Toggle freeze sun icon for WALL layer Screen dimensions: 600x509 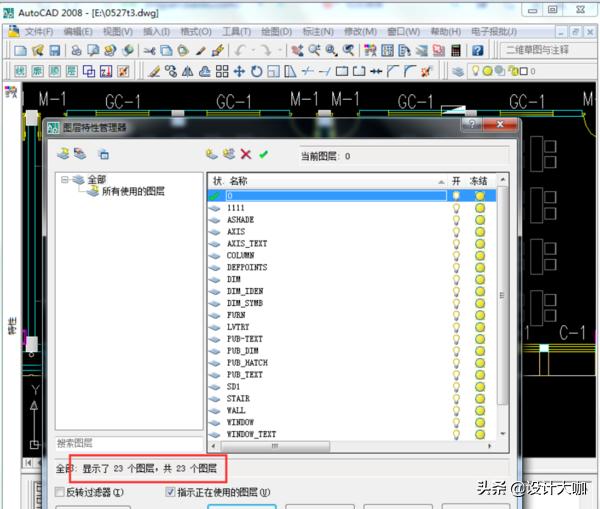pyautogui.click(x=480, y=410)
